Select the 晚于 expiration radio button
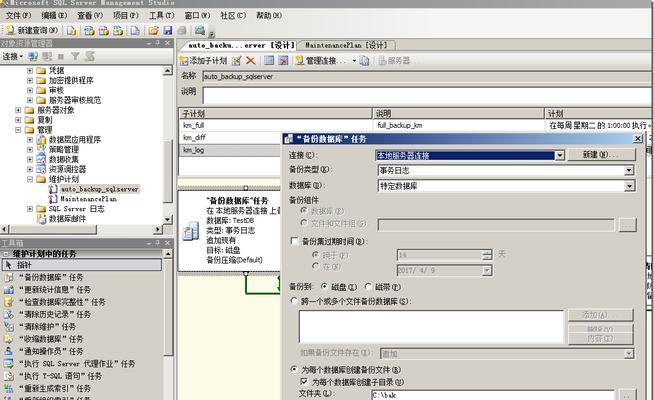The height and width of the screenshot is (400, 654). tap(315, 254)
